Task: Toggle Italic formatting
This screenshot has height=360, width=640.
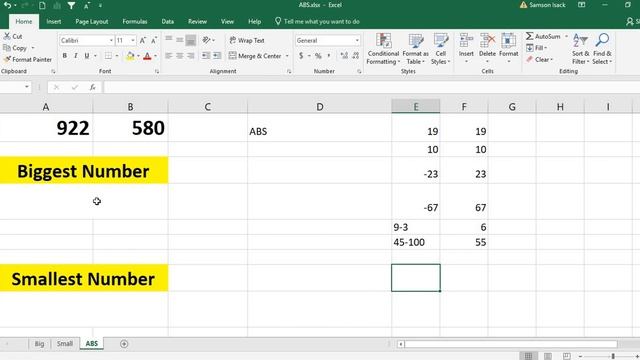Action: coord(76,56)
